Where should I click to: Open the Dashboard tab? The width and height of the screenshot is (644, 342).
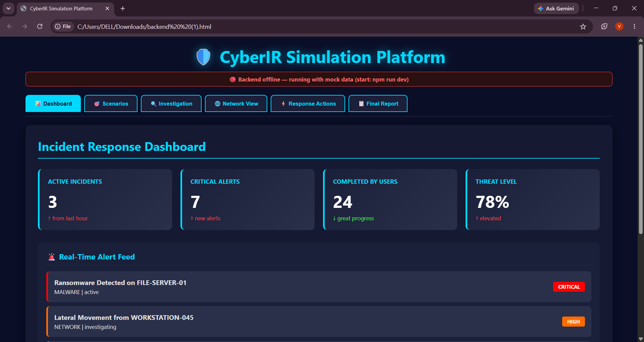(x=53, y=104)
